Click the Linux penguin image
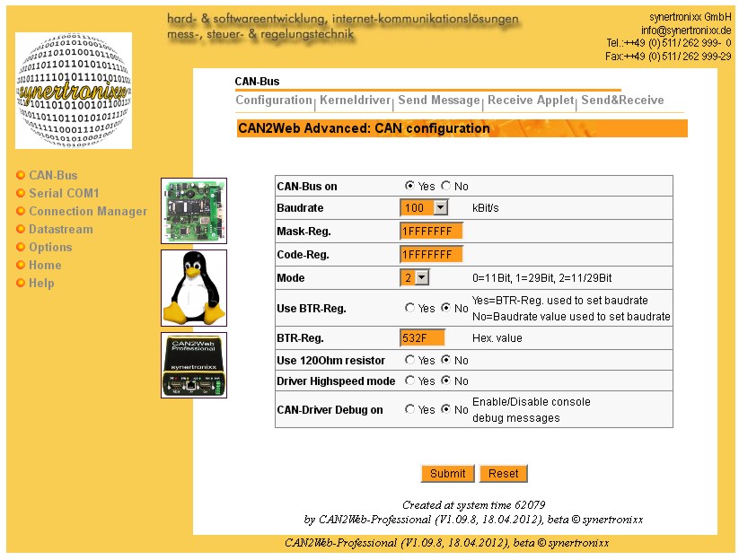Image resolution: width=739 pixels, height=560 pixels. (x=194, y=288)
